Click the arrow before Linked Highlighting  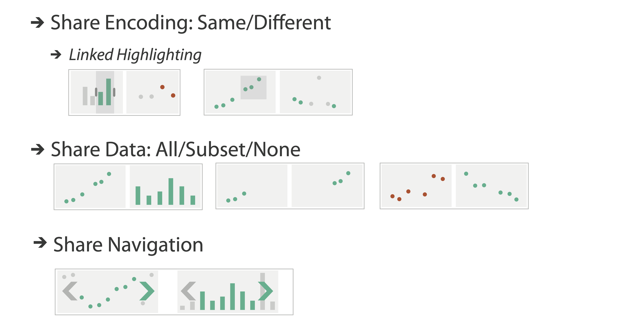56,54
